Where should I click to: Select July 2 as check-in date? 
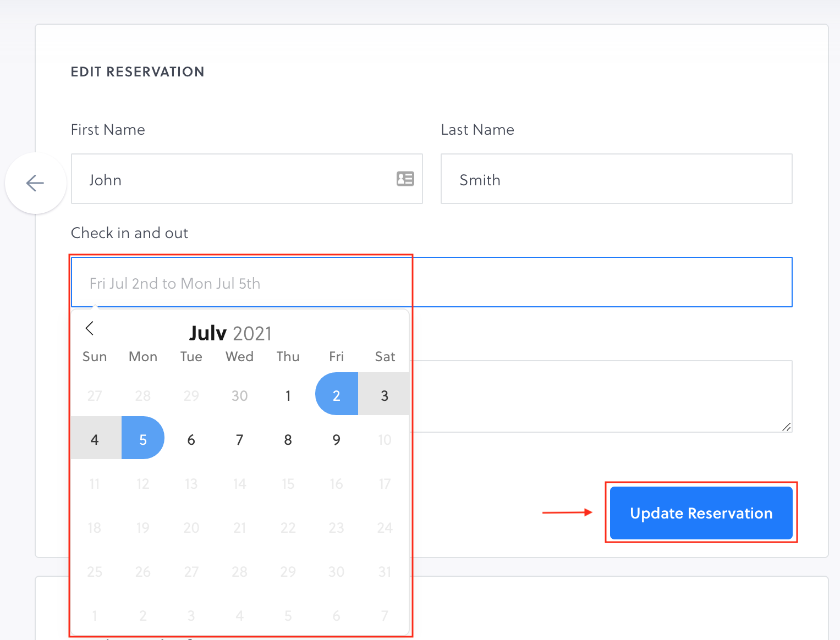pyautogui.click(x=336, y=395)
